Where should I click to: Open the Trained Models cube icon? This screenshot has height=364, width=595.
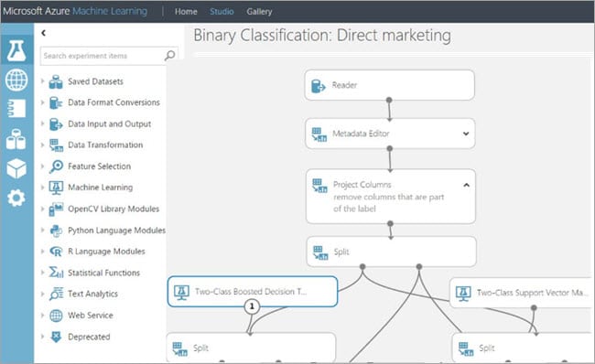click(x=16, y=168)
